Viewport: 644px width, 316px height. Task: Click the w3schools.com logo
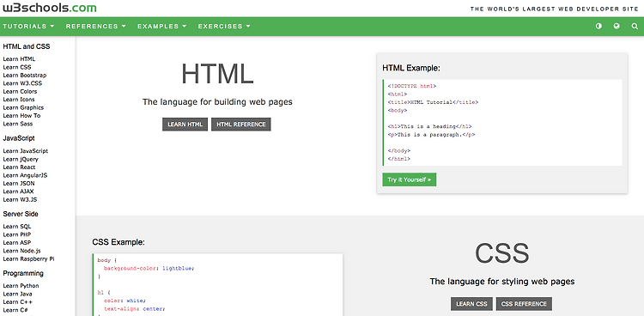pyautogui.click(x=50, y=8)
